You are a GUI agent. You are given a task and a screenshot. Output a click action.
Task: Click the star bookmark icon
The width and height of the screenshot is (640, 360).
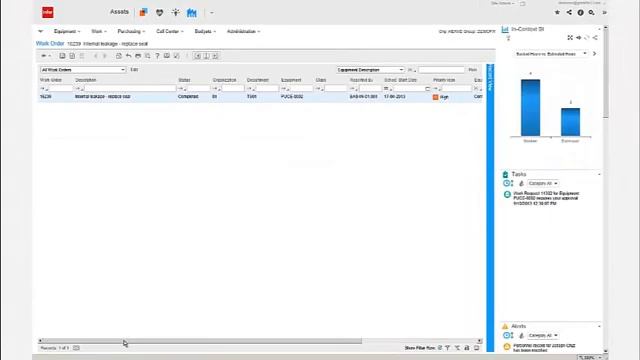[x=557, y=12]
